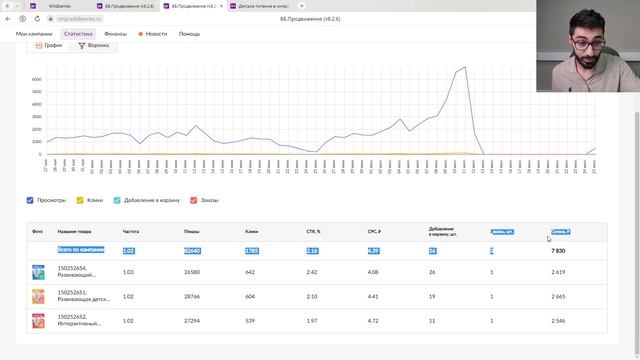Click the sum value 2 619
The height and width of the screenshot is (360, 640).
coord(558,272)
